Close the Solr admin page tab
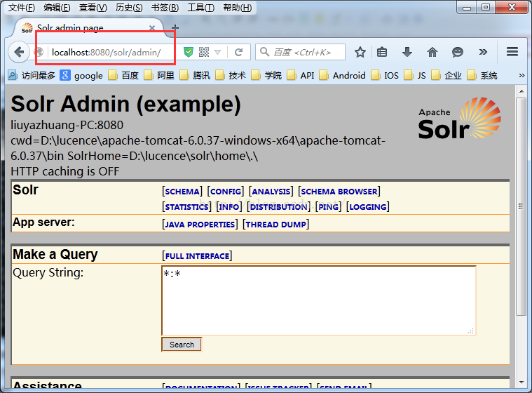Screen dimensions: 532x393 pos(152,28)
